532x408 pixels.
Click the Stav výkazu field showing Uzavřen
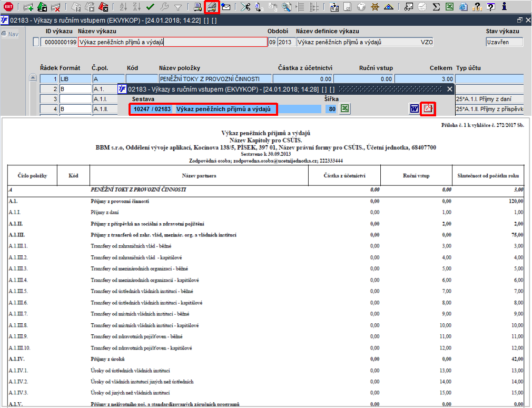pos(504,42)
